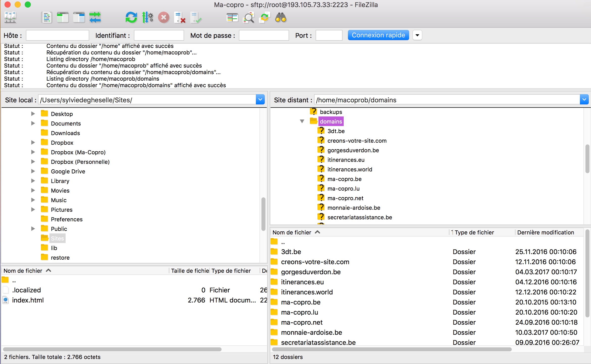Open the quick connect history dropdown
The image size is (591, 364).
[x=417, y=35]
